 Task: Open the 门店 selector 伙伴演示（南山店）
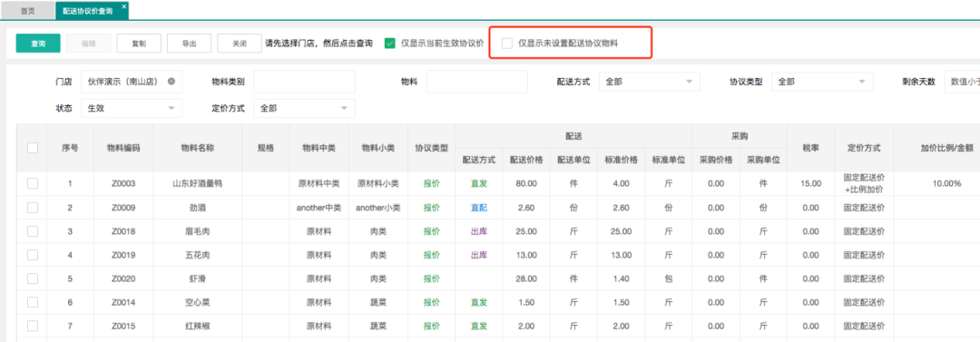coord(132,82)
